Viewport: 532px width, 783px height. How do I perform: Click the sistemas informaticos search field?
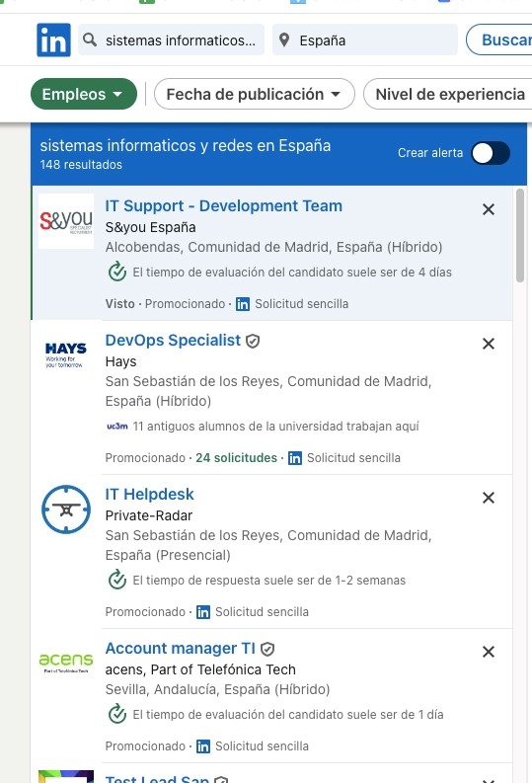point(171,39)
